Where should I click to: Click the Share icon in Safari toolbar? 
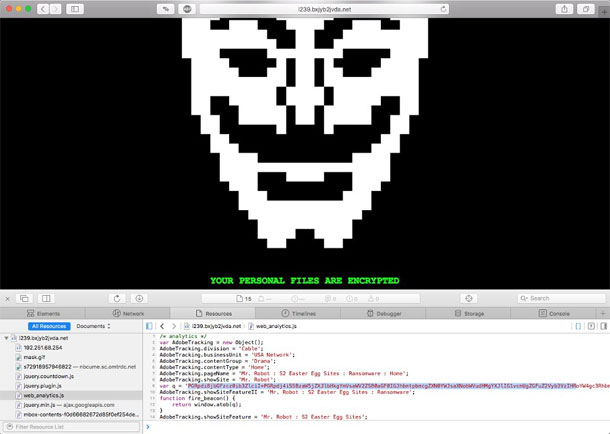[565, 9]
